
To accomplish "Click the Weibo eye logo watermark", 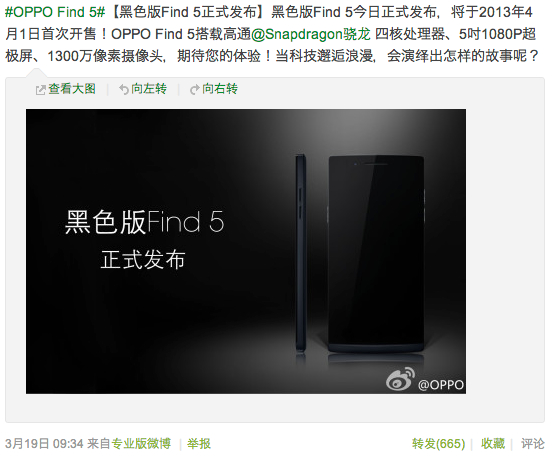I will click(x=400, y=379).
